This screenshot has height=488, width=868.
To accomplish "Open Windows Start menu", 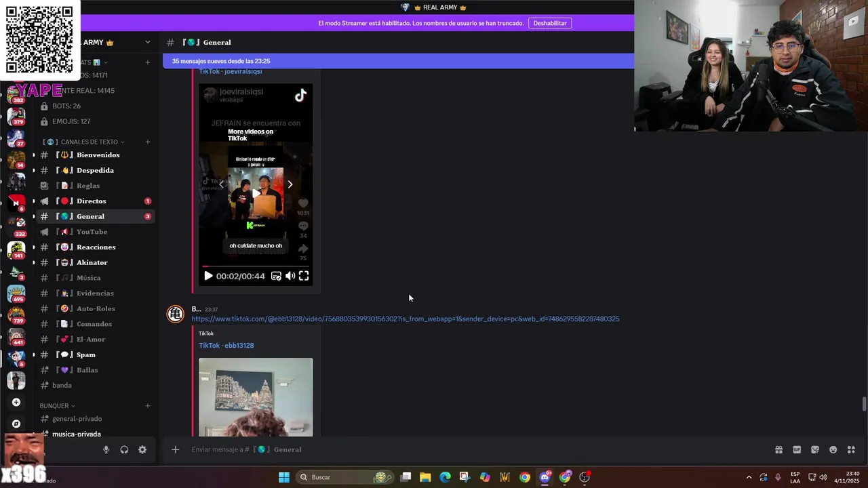I will [284, 477].
